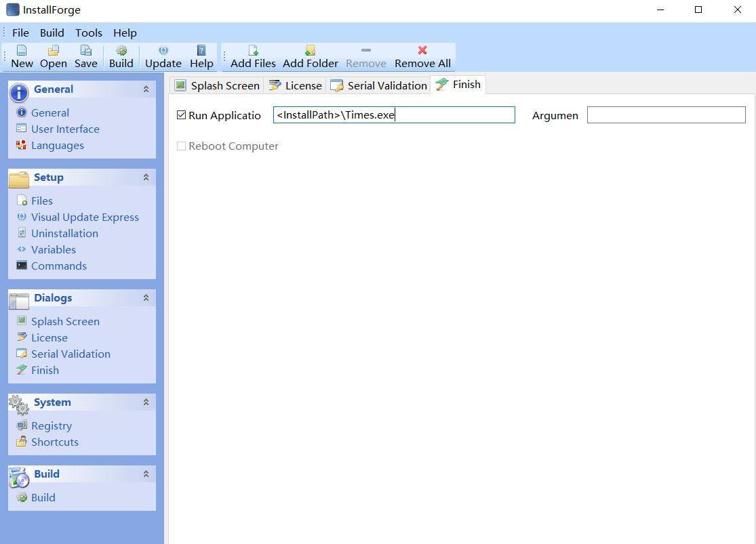The height and width of the screenshot is (544, 756).
Task: Click the Save toolbar icon
Action: 86,50
